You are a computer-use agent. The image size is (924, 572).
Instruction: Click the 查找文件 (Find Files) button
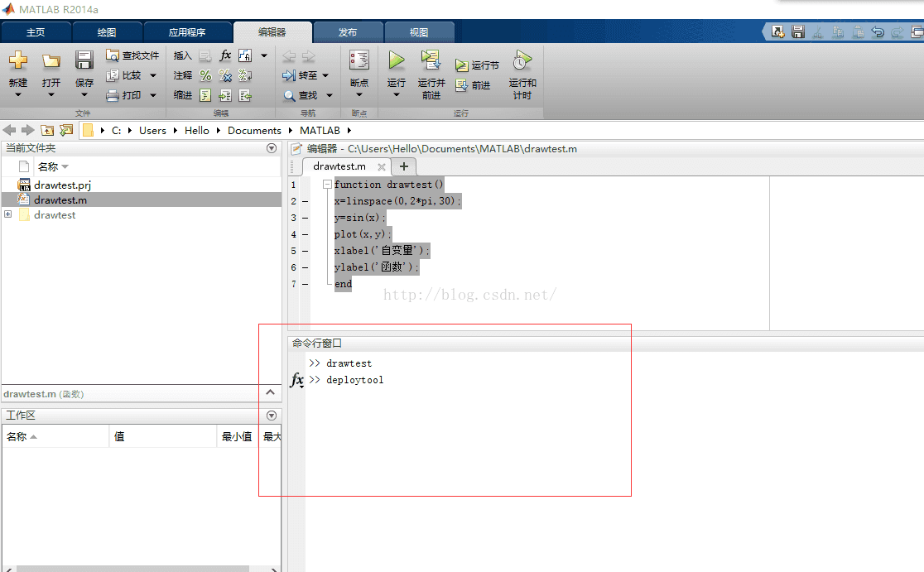pos(132,55)
